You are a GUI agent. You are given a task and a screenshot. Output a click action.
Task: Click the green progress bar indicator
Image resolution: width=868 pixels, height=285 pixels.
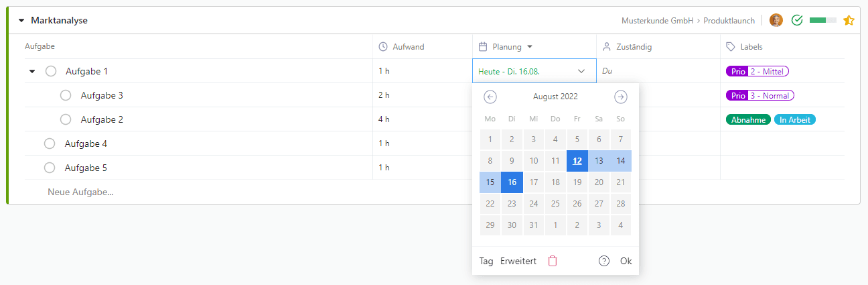(x=823, y=20)
